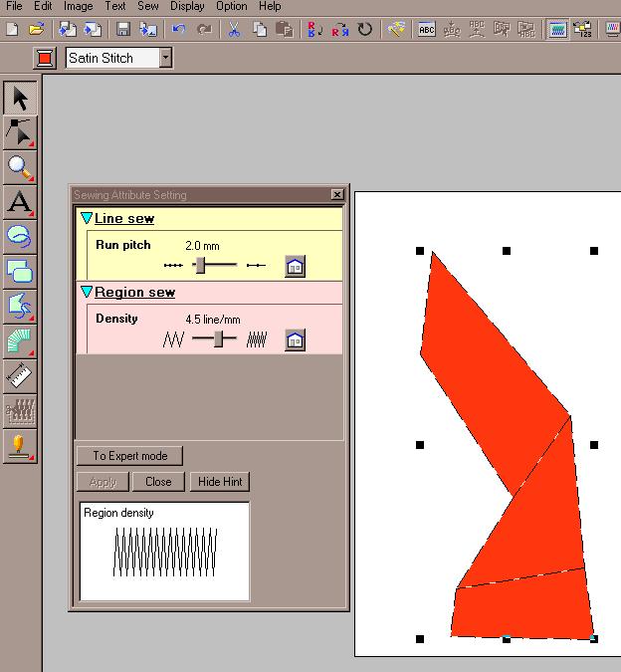Click the ABC text attribute icon
621x672 pixels.
point(427,30)
